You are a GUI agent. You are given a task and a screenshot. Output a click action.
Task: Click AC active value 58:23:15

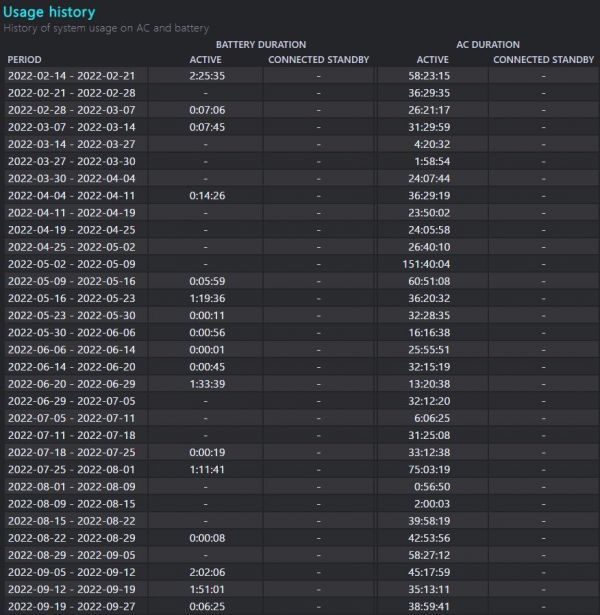click(x=429, y=76)
